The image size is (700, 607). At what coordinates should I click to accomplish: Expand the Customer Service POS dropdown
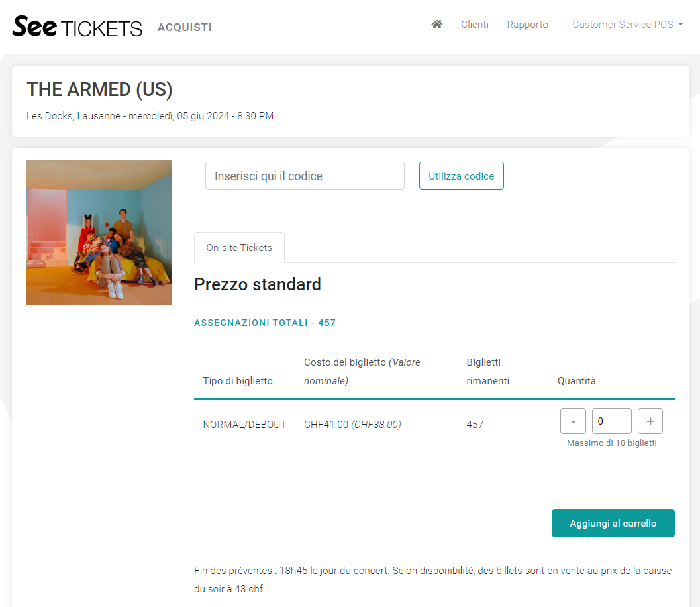pyautogui.click(x=623, y=25)
